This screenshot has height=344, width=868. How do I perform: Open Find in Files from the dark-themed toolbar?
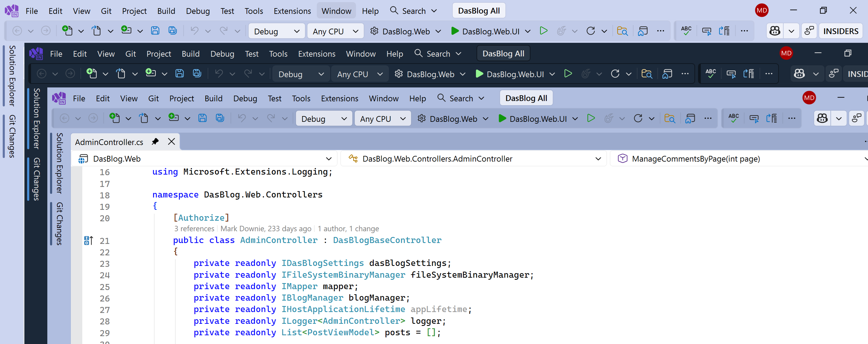pyautogui.click(x=646, y=74)
